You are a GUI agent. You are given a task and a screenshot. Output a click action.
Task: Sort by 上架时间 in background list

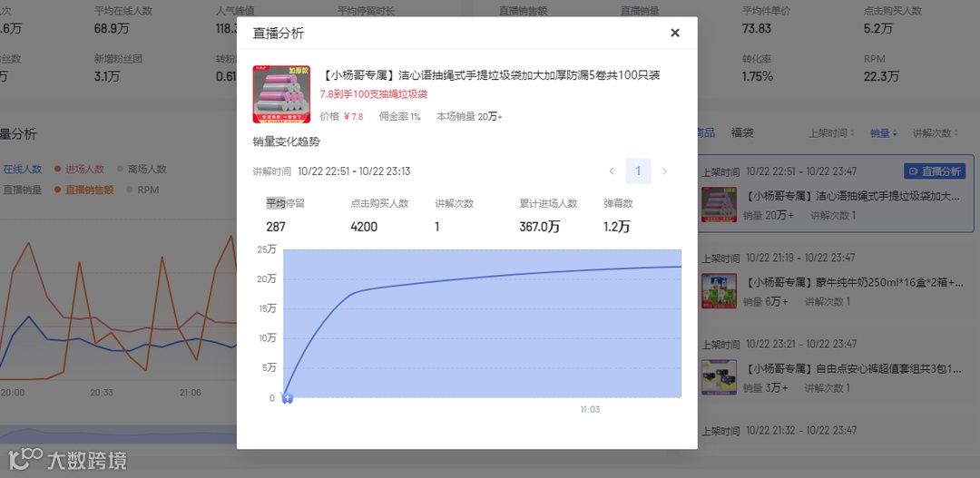tap(832, 133)
